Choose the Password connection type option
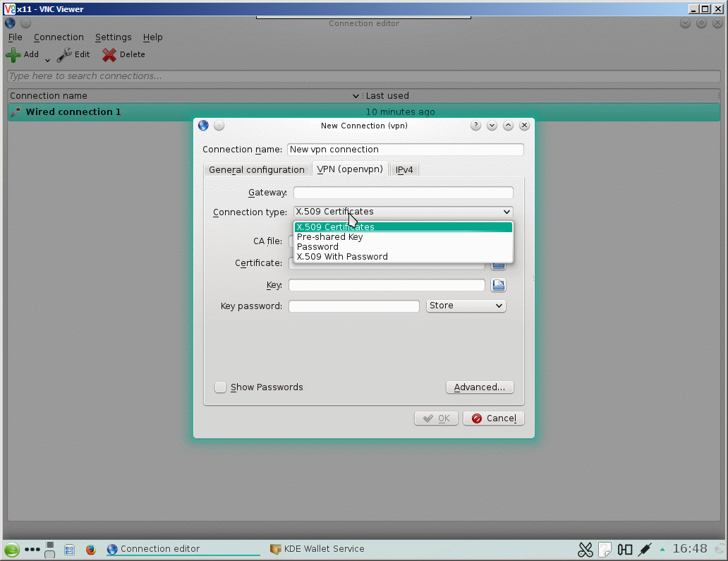The height and width of the screenshot is (561, 728). 403,246
